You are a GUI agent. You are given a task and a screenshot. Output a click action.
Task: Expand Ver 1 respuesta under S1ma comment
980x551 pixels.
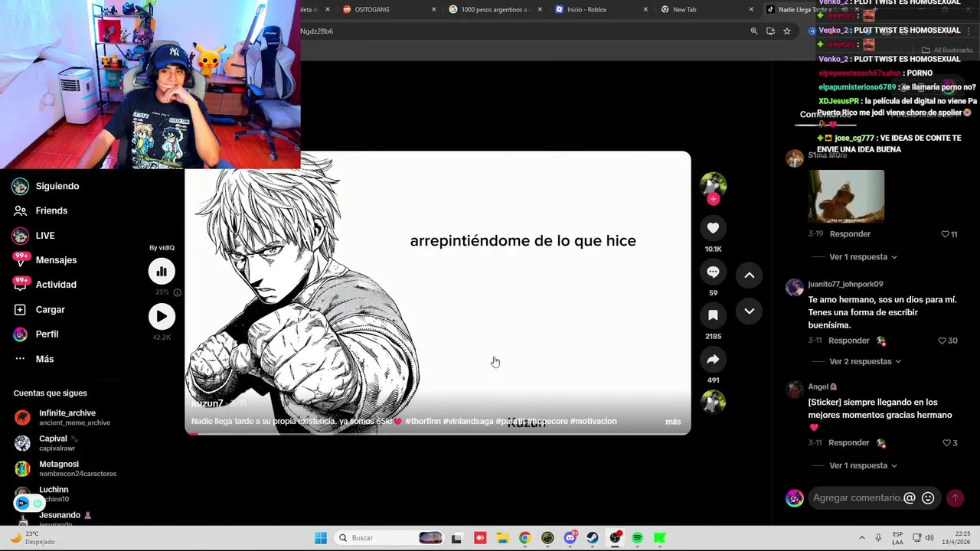tap(863, 257)
